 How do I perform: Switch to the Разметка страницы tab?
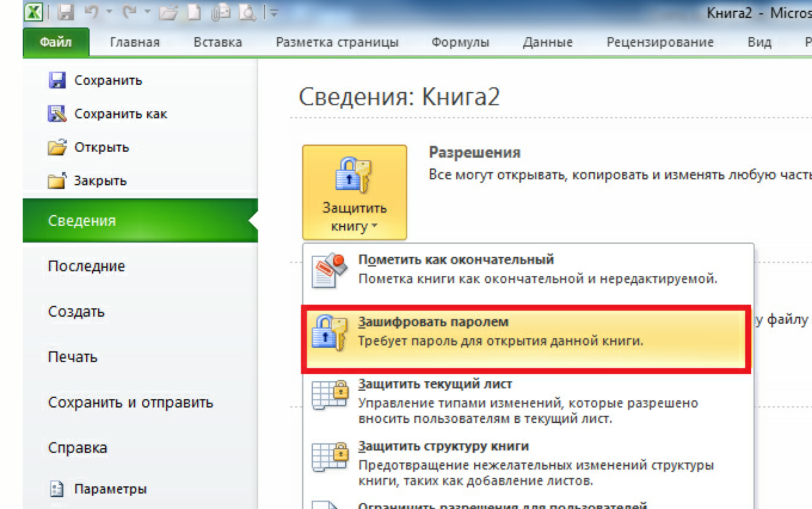pos(337,42)
